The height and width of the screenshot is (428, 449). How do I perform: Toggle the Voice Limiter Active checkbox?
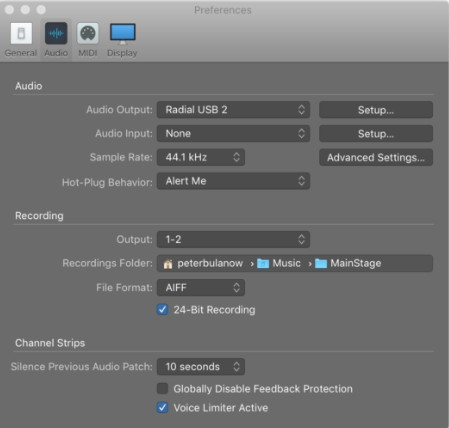(x=162, y=407)
